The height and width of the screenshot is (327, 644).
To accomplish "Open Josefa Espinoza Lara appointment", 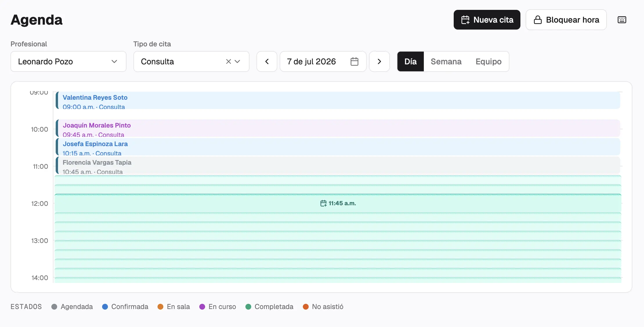I will pyautogui.click(x=338, y=147).
